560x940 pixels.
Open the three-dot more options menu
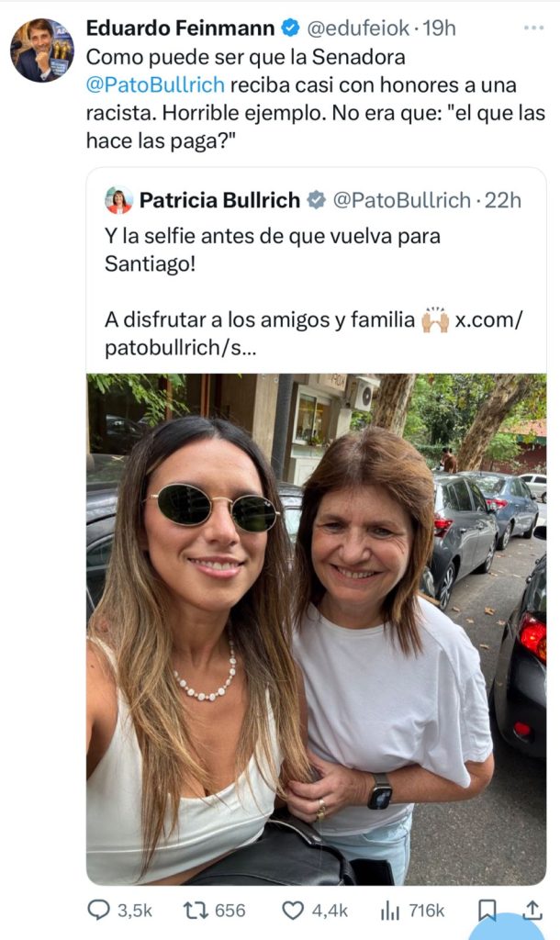pyautogui.click(x=533, y=28)
